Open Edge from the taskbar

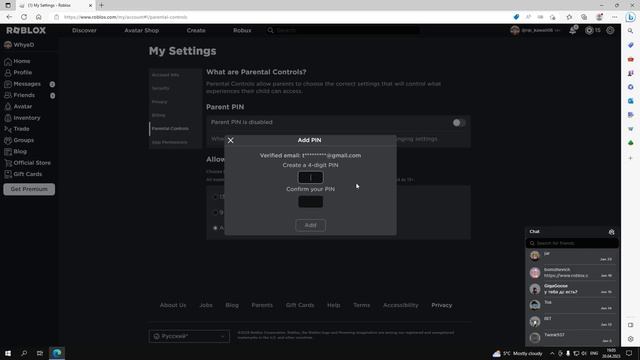[x=57, y=353]
